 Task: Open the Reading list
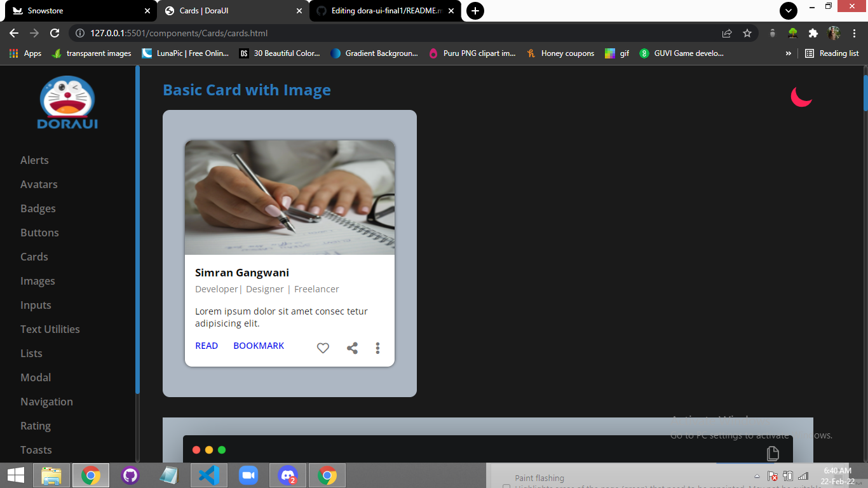pyautogui.click(x=832, y=53)
